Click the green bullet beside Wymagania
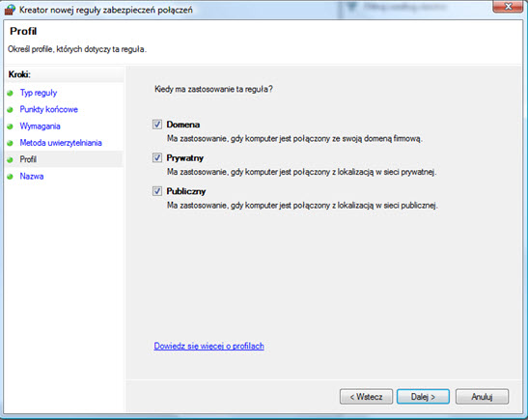This screenshot has width=528, height=420. [x=10, y=126]
